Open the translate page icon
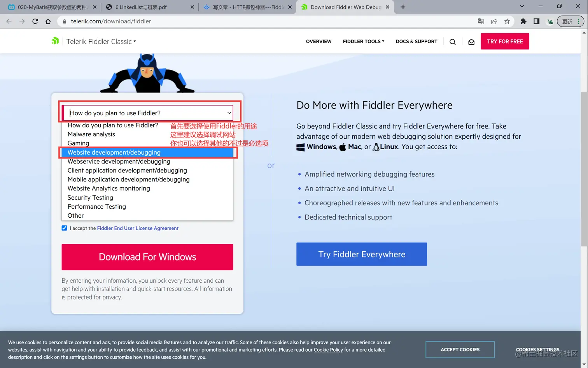The height and width of the screenshot is (368, 588). pos(481,21)
